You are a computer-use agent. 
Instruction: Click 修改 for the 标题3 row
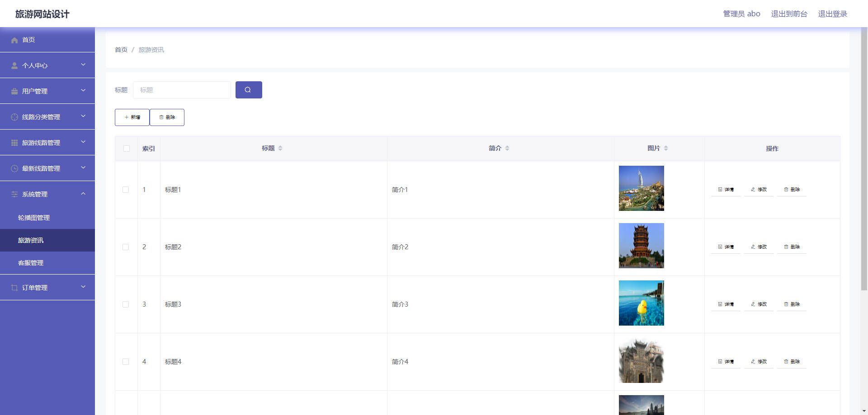tap(759, 304)
